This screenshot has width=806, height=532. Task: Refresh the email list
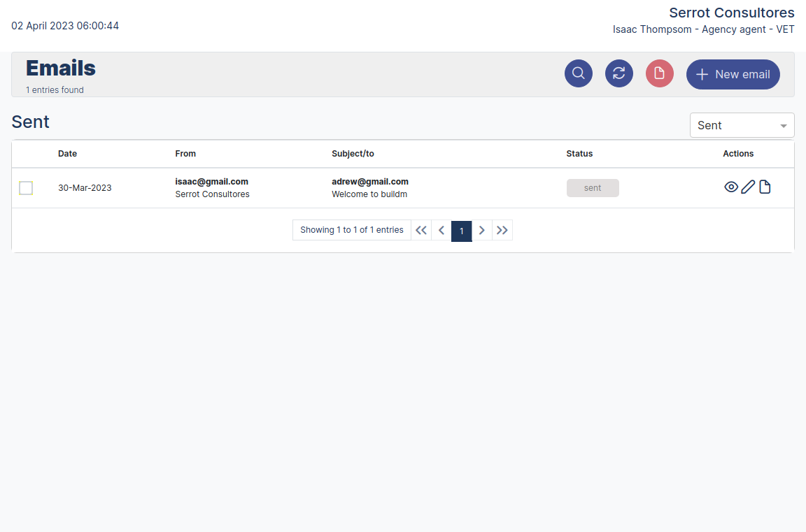(x=618, y=73)
